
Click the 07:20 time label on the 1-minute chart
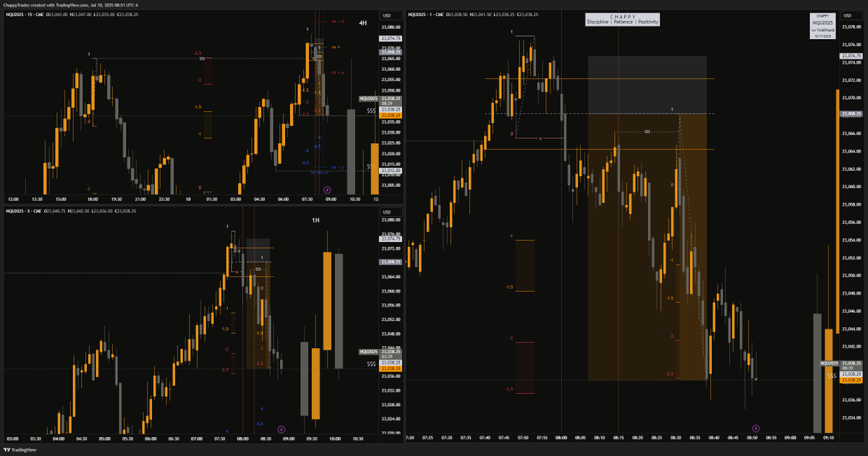tap(410, 437)
